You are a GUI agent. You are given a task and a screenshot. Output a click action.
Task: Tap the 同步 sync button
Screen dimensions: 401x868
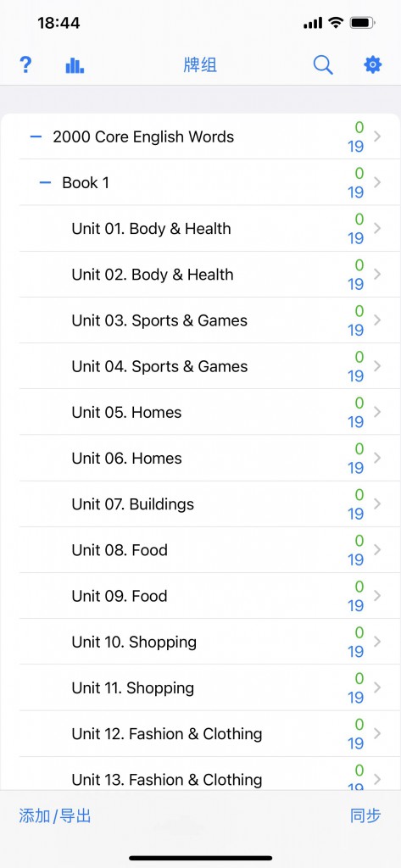pyautogui.click(x=365, y=816)
